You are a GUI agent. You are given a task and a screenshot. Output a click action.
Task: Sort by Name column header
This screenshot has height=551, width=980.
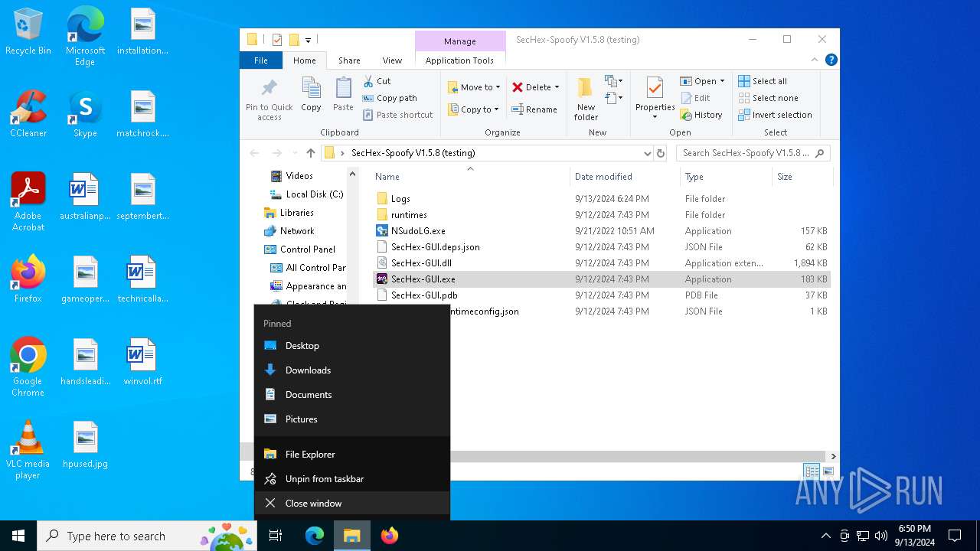pyautogui.click(x=470, y=176)
